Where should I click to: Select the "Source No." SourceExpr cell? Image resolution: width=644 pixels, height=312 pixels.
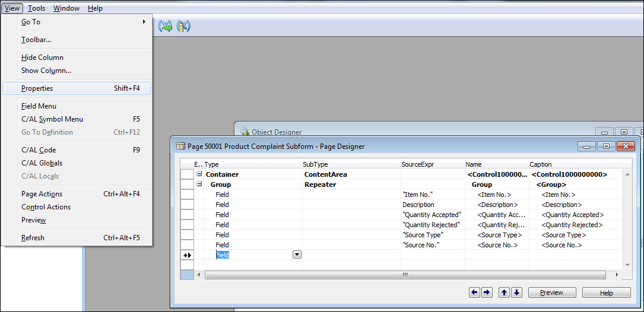(x=433, y=244)
